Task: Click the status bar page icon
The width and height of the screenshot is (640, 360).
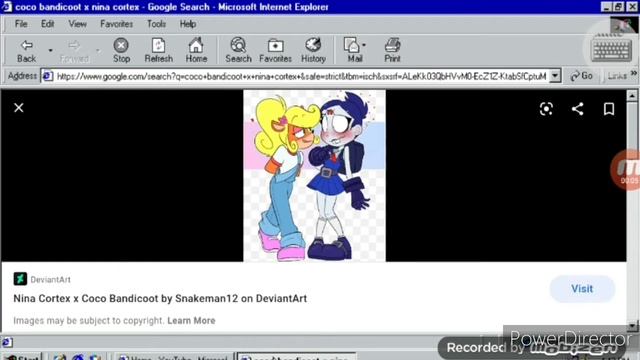Action: pos(7,342)
